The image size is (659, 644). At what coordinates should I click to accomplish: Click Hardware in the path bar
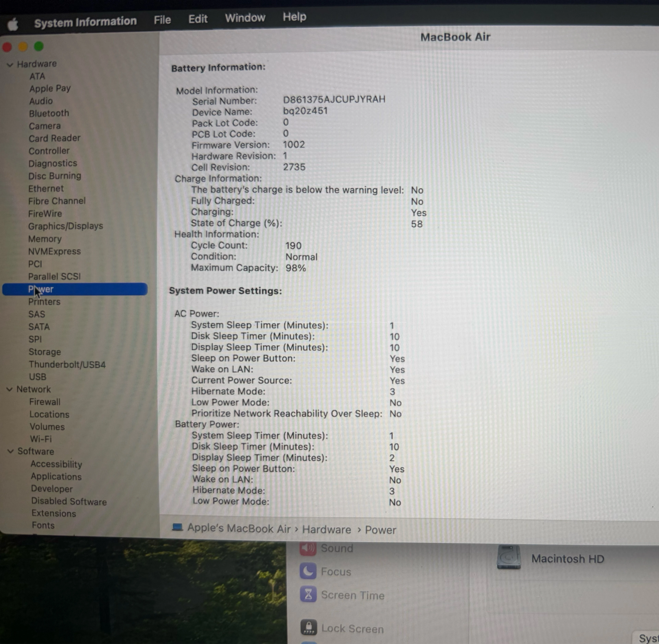tap(327, 529)
